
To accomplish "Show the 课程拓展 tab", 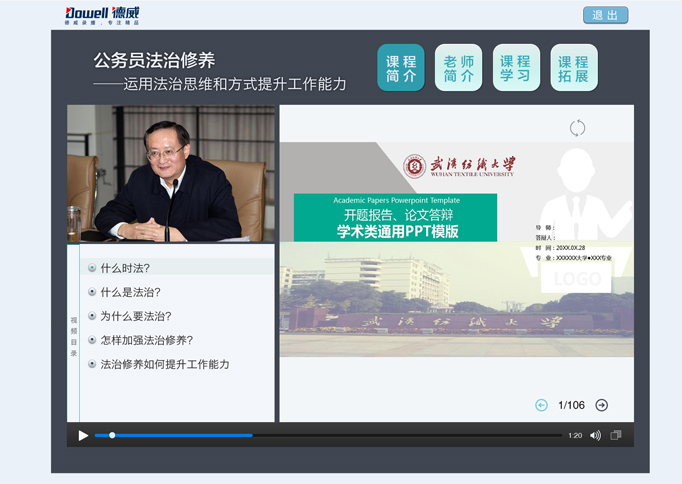I will coord(574,68).
